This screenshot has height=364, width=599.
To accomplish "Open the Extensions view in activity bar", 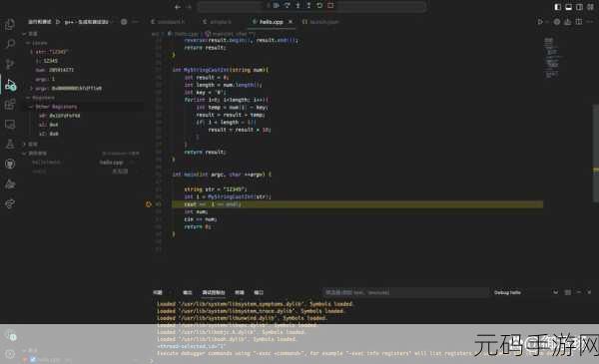I will click(10, 104).
